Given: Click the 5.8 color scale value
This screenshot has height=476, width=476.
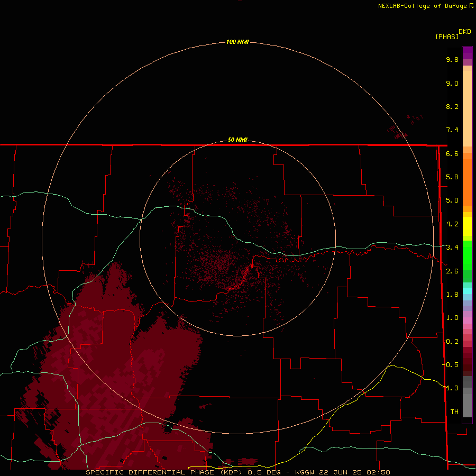Looking at the screenshot, I should coord(452,177).
